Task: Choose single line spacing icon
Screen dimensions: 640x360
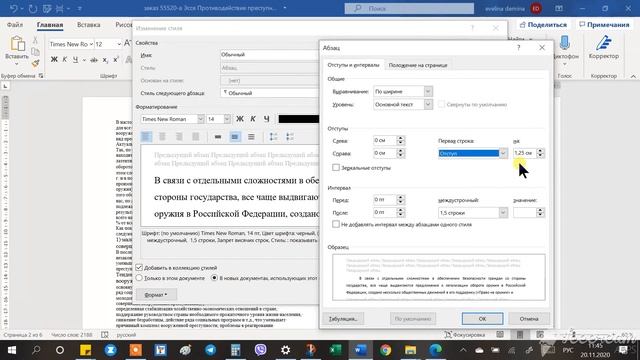Action: pos(218,137)
